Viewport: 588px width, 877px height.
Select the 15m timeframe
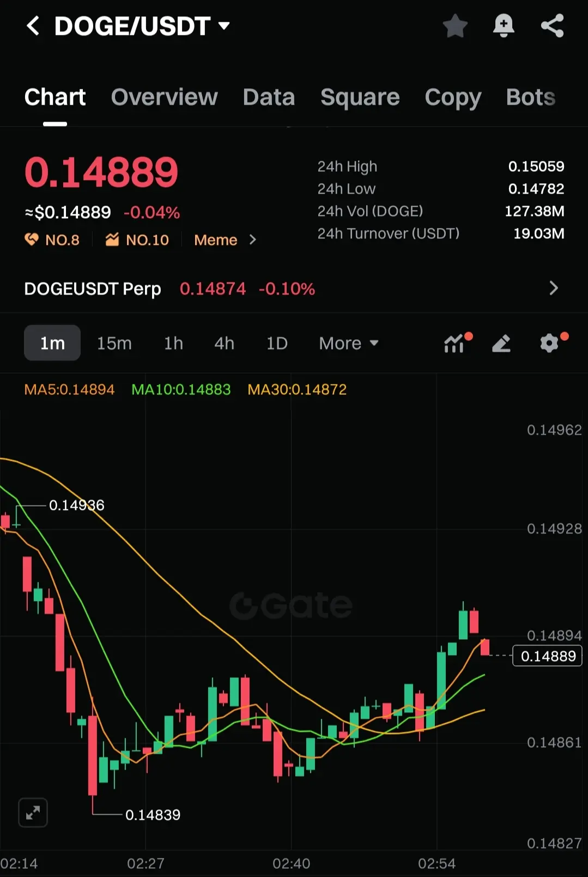[114, 343]
